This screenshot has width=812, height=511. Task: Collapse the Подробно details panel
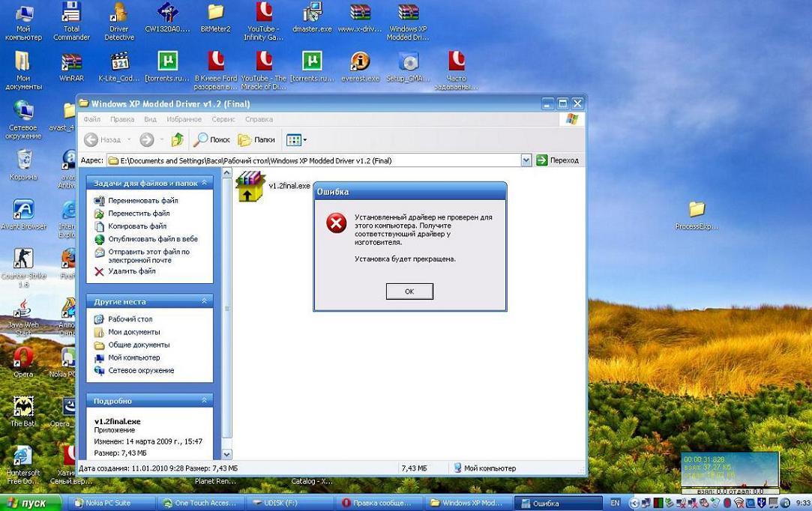pyautogui.click(x=204, y=401)
